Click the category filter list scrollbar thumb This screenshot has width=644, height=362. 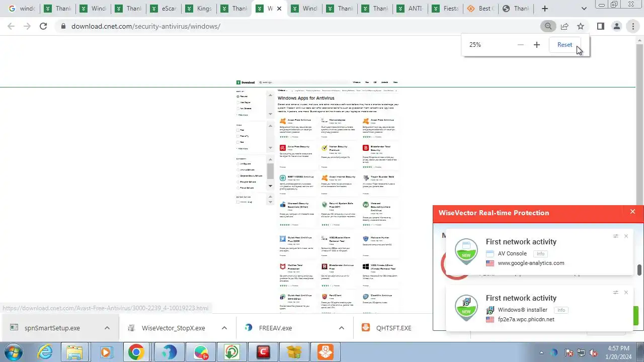click(x=270, y=171)
